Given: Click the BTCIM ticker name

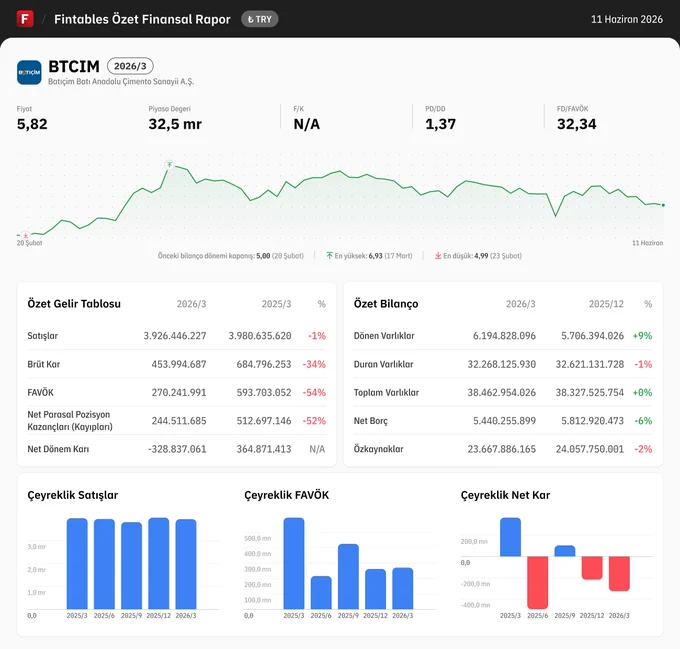Looking at the screenshot, I should point(74,66).
